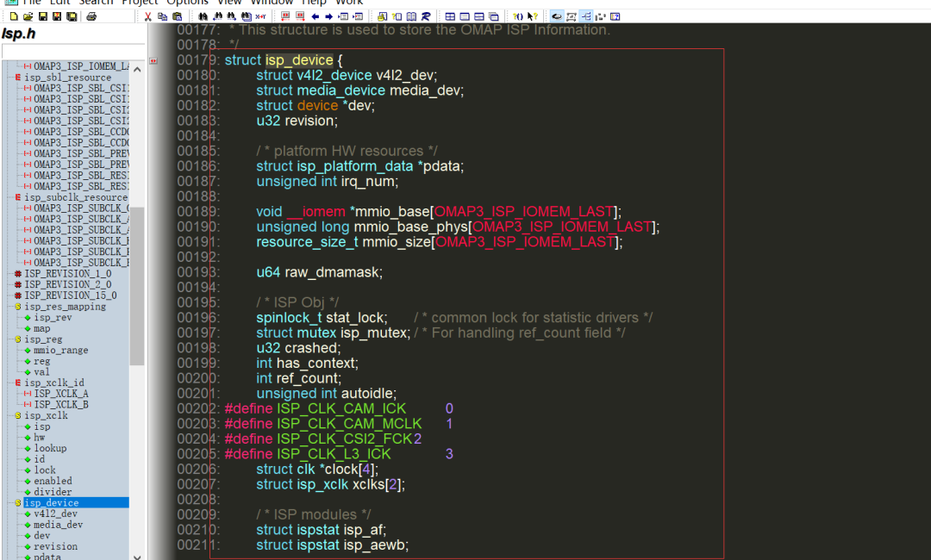
Task: Open the Options menu
Action: (187, 3)
